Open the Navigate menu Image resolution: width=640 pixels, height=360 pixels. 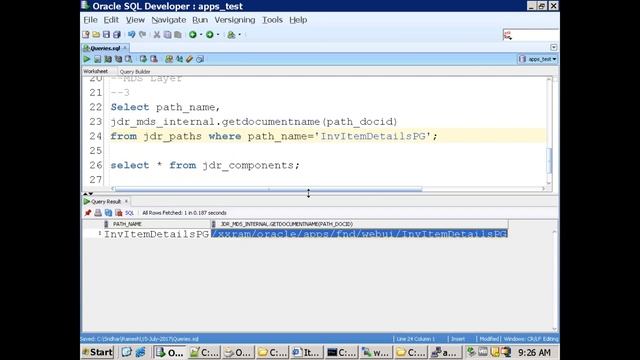pyautogui.click(x=169, y=20)
